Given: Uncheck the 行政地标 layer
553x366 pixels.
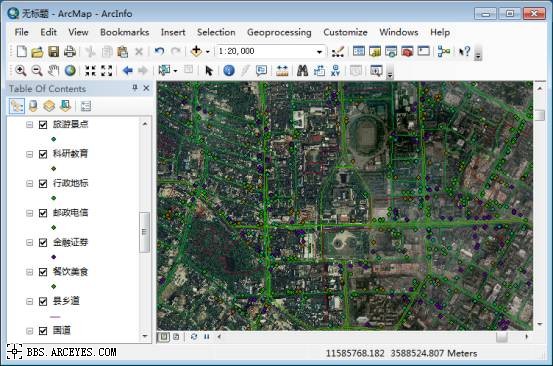Looking at the screenshot, I should 43,184.
